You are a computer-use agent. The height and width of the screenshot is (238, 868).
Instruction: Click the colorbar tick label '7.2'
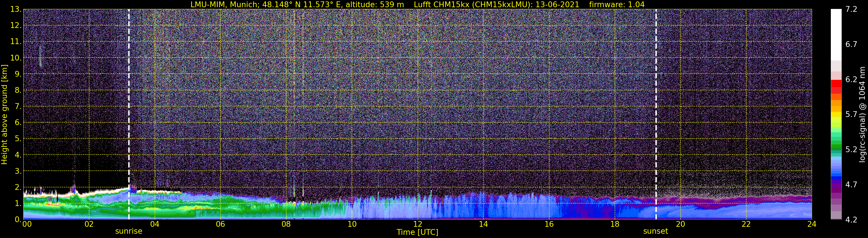[x=851, y=10]
